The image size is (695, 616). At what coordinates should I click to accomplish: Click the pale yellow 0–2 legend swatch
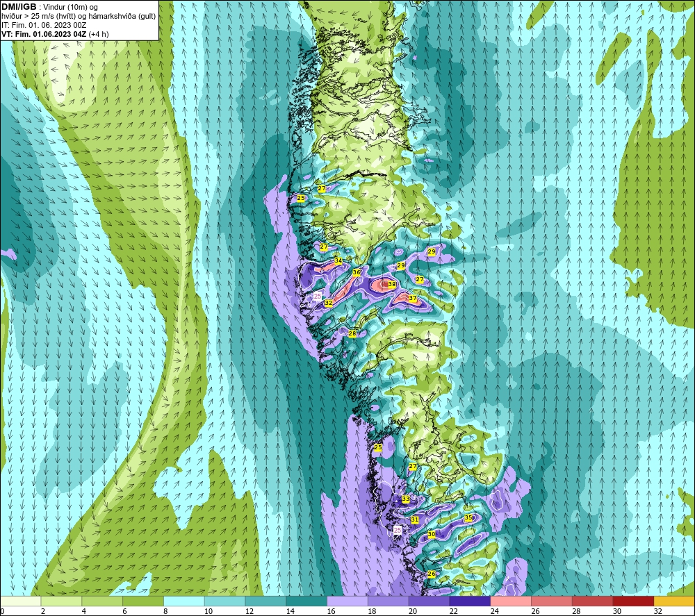click(x=20, y=601)
